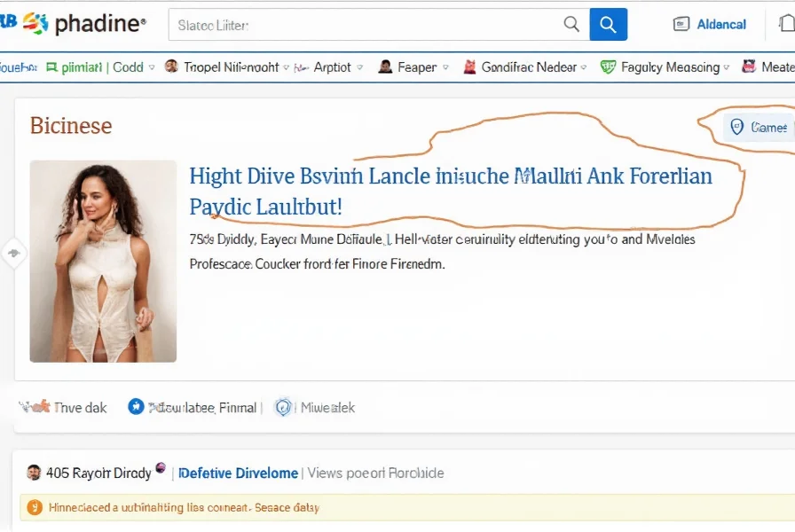Click the shield icon on Games button
The height and width of the screenshot is (532, 795).
[x=736, y=127]
